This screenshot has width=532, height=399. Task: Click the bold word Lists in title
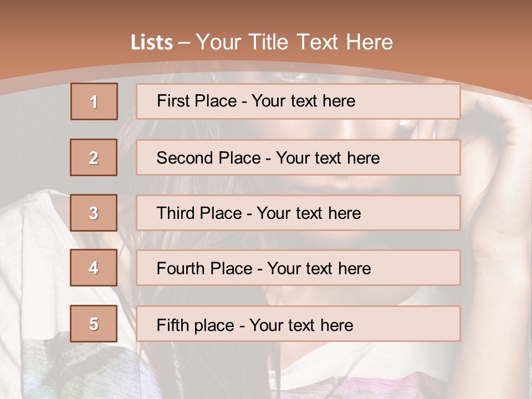[x=152, y=43]
